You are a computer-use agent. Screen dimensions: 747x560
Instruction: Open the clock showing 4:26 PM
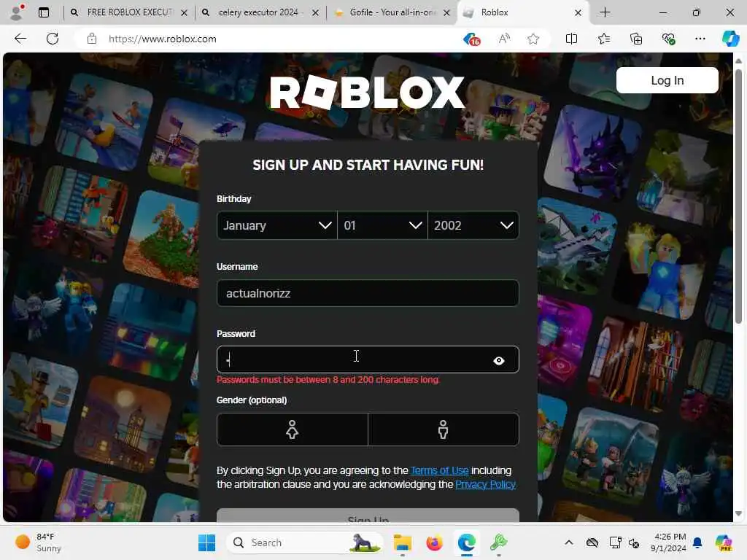[669, 542]
